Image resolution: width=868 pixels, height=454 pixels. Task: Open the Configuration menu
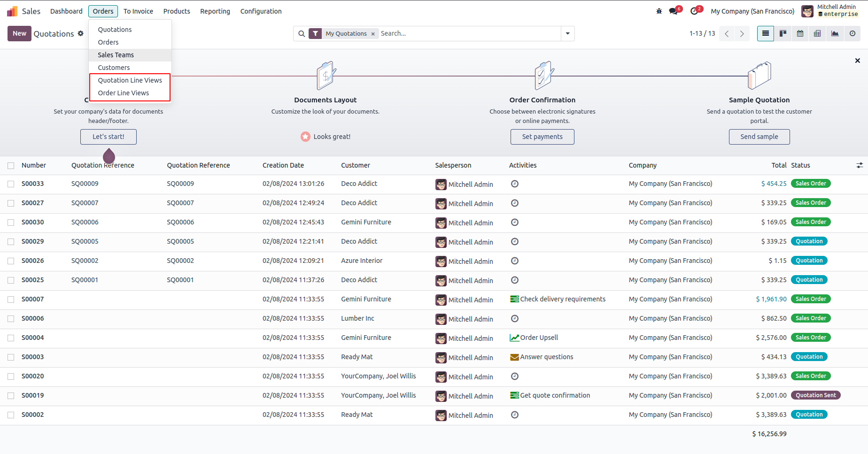261,11
